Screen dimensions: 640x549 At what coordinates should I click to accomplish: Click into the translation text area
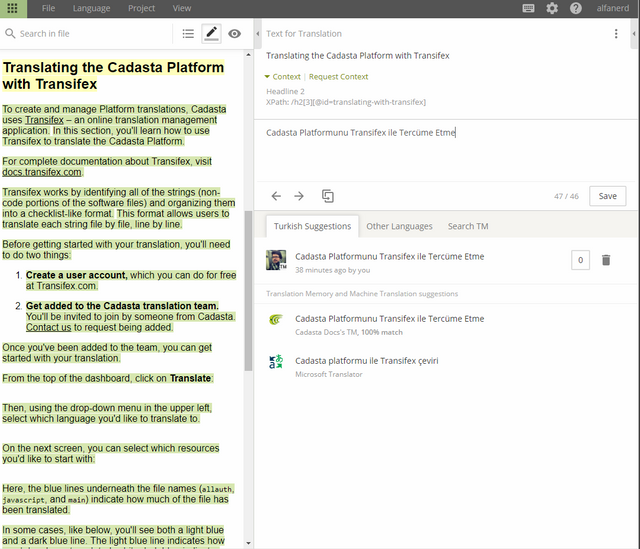(445, 151)
